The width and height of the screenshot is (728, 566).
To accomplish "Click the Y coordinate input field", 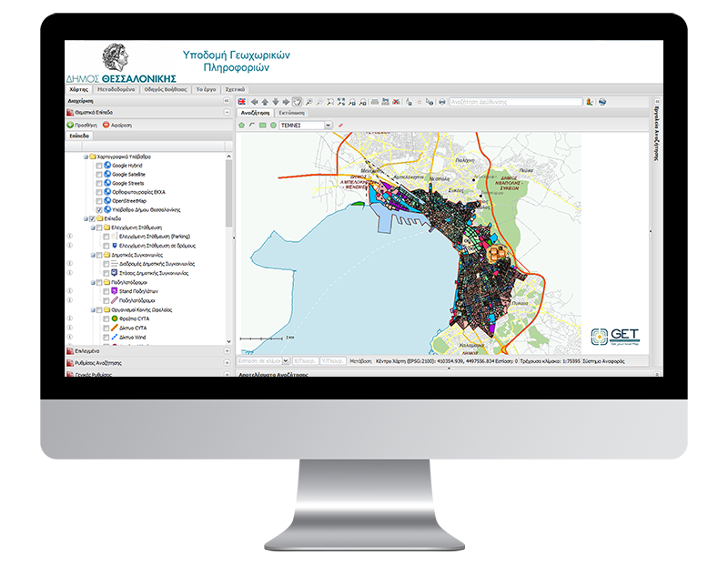I will point(333,360).
